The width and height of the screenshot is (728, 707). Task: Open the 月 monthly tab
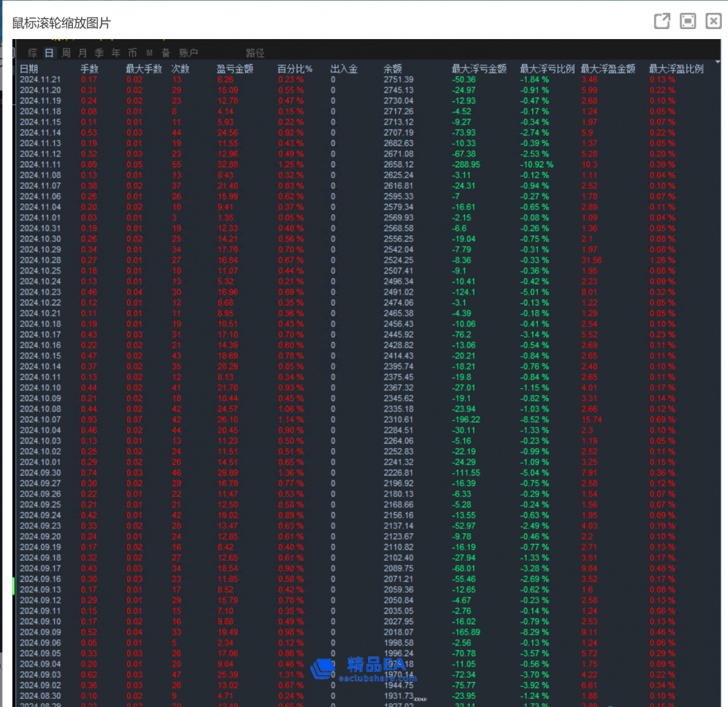click(82, 53)
